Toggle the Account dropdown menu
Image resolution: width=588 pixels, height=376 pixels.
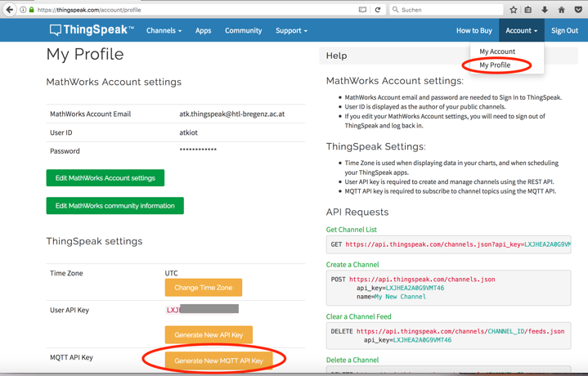click(521, 30)
